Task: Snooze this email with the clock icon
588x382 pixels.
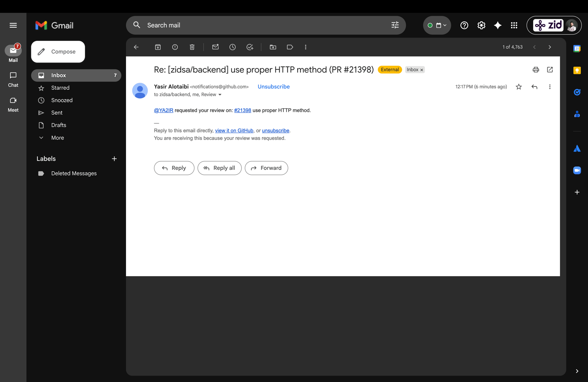Action: [233, 47]
